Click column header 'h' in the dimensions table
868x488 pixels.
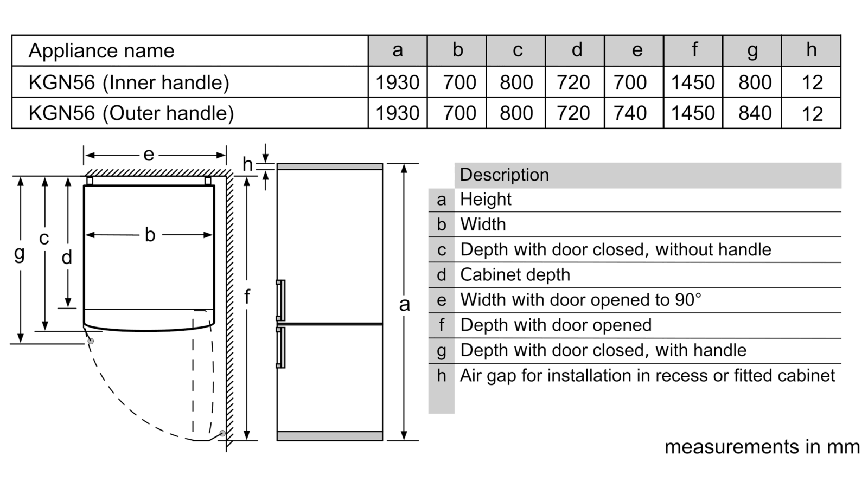pyautogui.click(x=812, y=50)
